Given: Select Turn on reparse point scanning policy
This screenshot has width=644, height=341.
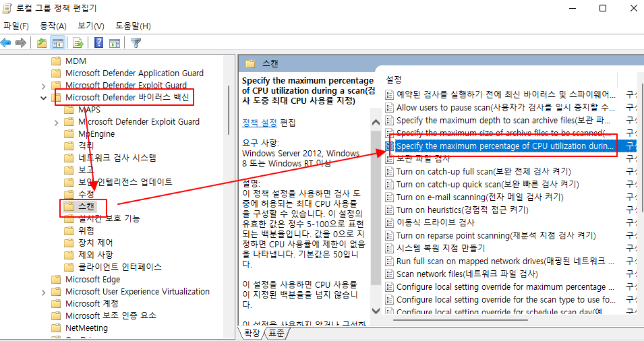Looking at the screenshot, I should tap(490, 236).
